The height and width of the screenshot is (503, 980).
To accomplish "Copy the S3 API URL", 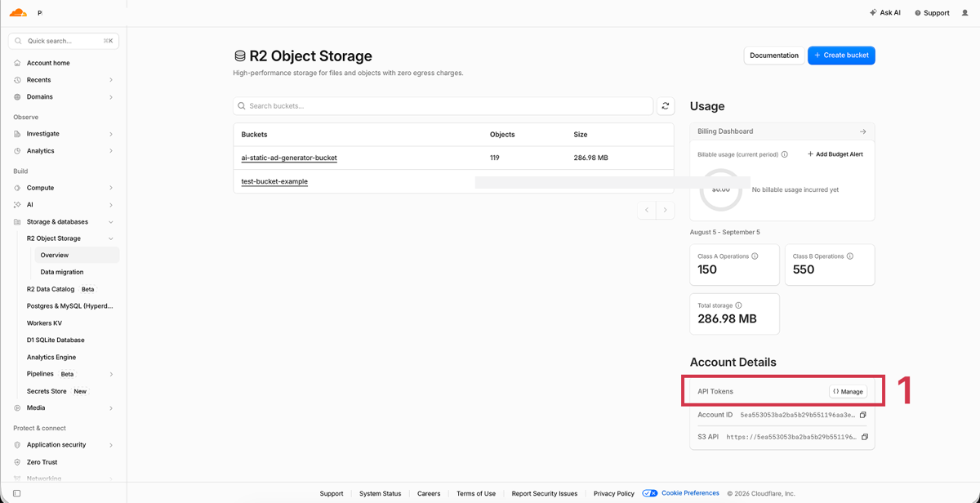I will click(x=865, y=437).
